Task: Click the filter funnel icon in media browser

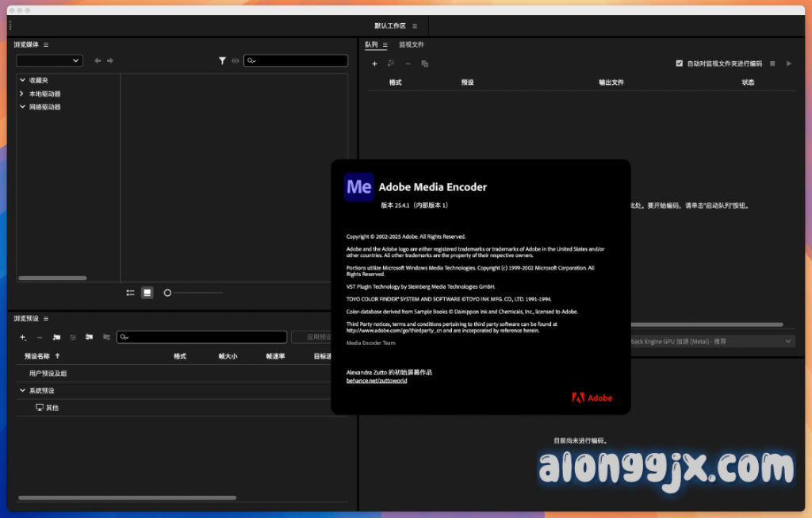Action: 223,60
